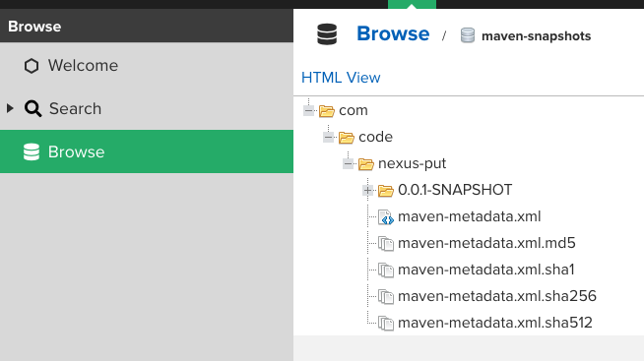
Task: Select the maven-metadata.xml.sha256 file name
Action: pos(497,296)
